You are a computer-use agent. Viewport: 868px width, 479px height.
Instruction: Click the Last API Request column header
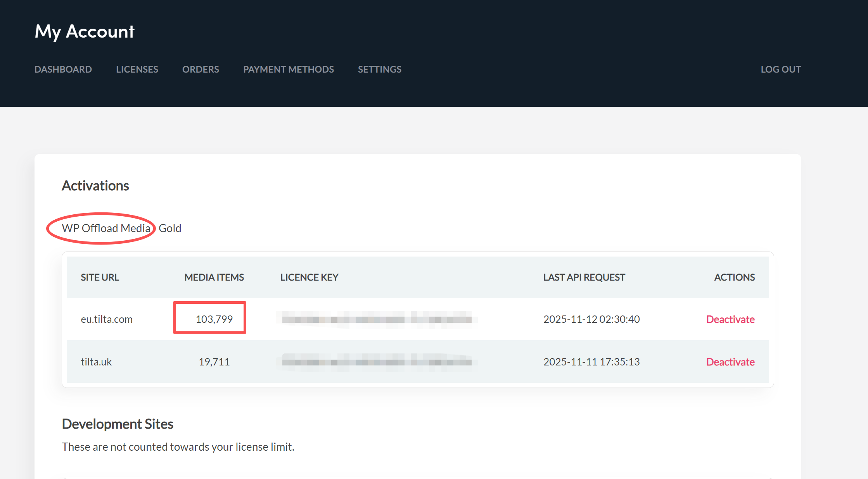tap(584, 277)
